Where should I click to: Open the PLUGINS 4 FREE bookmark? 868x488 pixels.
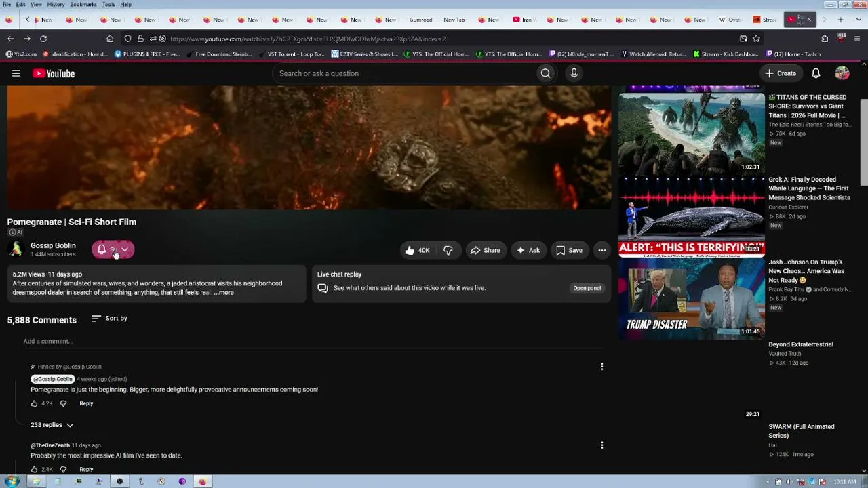pos(147,54)
